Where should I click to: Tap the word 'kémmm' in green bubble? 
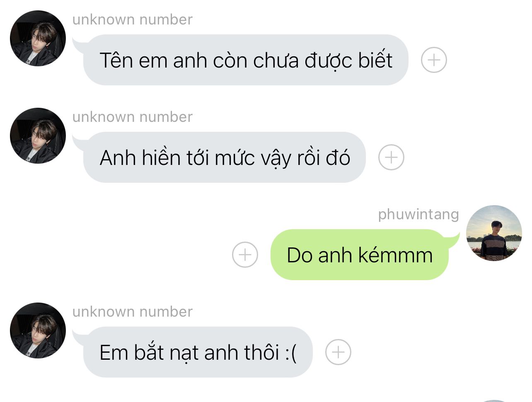tap(395, 254)
